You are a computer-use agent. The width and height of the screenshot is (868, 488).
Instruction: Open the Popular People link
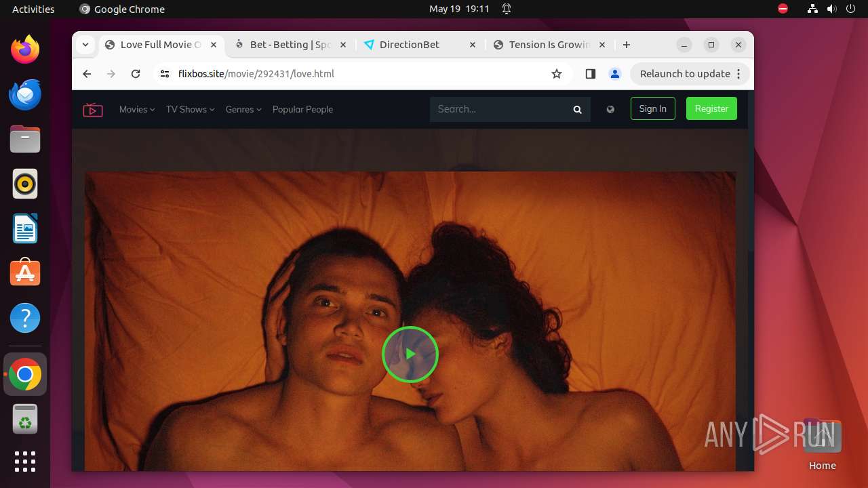[x=302, y=109]
